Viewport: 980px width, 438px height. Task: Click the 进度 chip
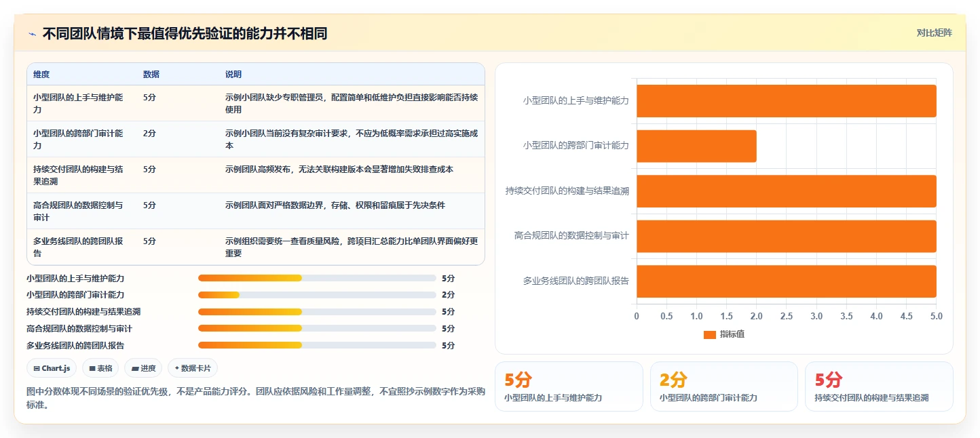[143, 368]
